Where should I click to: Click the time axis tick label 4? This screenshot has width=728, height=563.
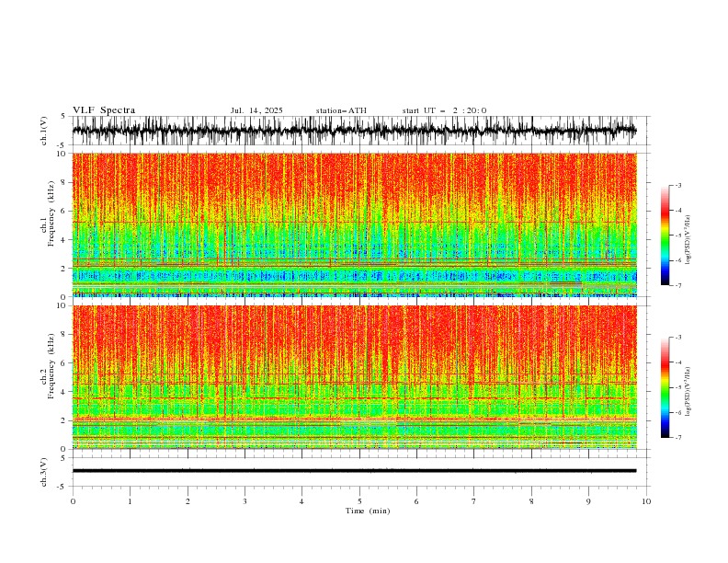(301, 501)
